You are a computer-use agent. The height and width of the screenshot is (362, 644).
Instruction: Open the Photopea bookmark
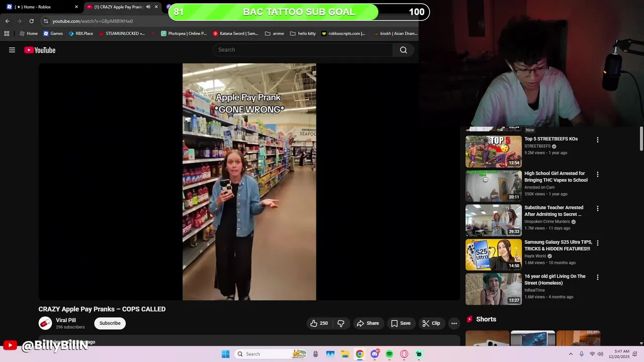coord(184,34)
